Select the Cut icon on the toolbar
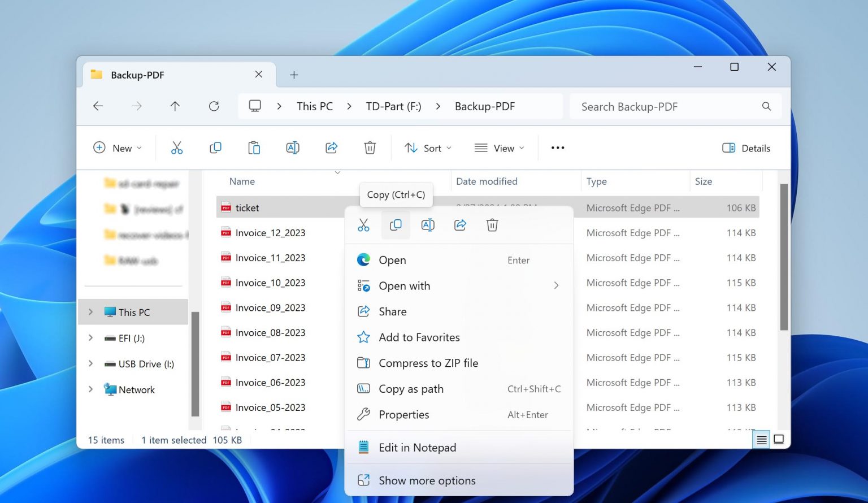Image resolution: width=868 pixels, height=503 pixels. point(177,148)
